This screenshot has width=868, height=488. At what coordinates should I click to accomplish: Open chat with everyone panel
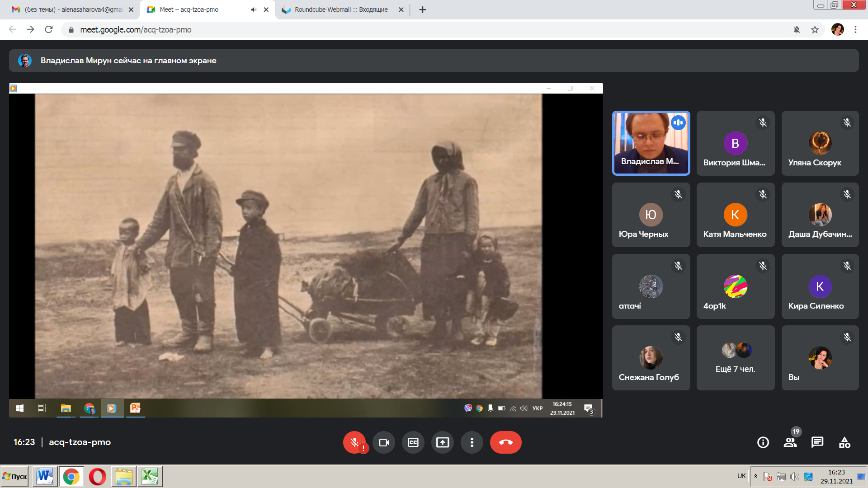817,442
